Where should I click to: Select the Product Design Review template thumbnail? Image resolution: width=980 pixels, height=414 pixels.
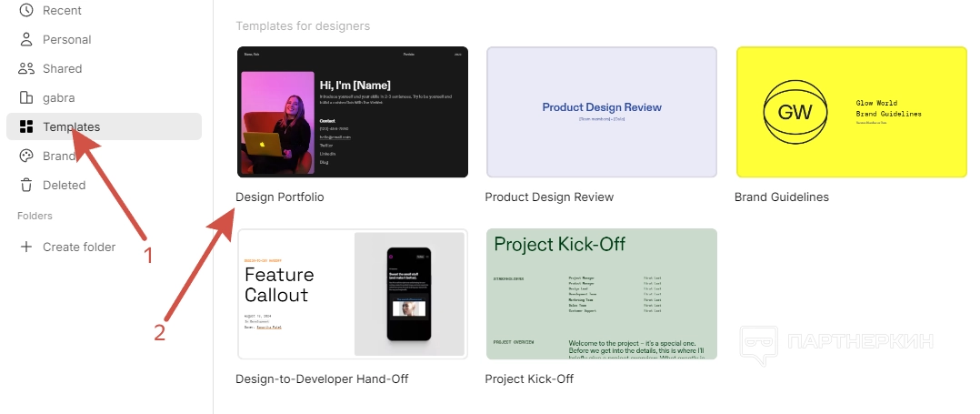pos(602,112)
